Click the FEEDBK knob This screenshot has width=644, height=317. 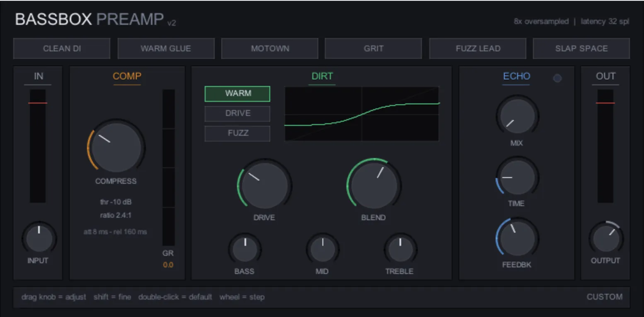[x=517, y=238]
